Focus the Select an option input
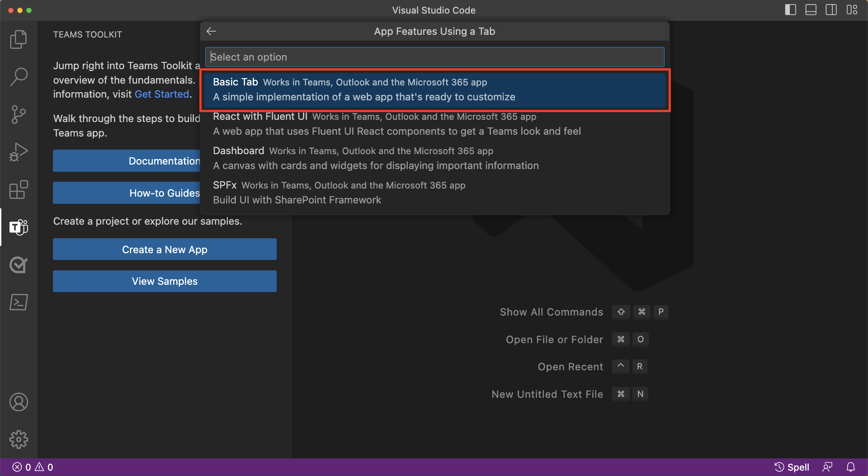The height and width of the screenshot is (476, 868). (434, 57)
